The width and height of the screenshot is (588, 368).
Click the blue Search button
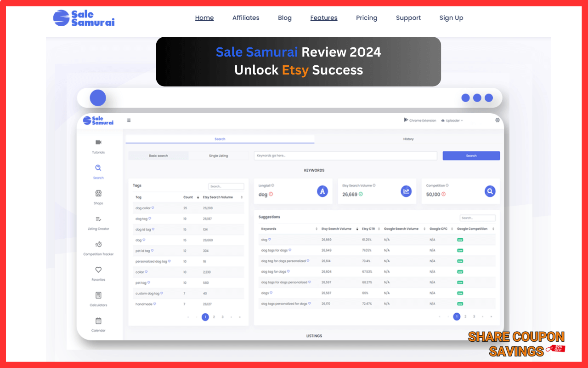pos(471,156)
